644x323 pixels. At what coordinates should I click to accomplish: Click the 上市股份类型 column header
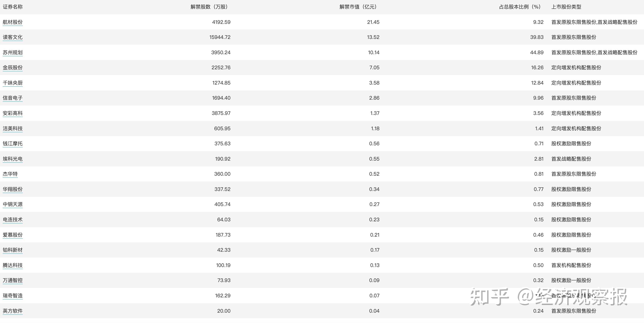pyautogui.click(x=566, y=7)
